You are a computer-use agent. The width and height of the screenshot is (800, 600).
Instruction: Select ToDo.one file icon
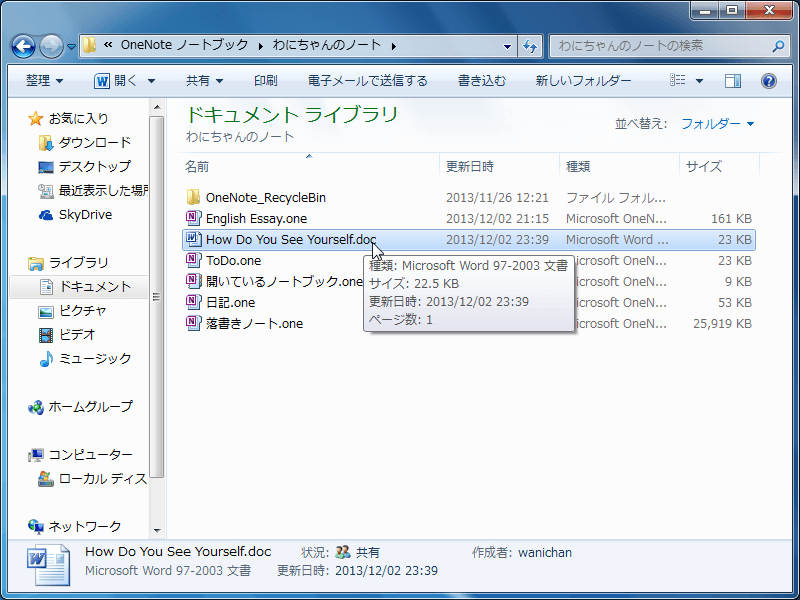coord(193,260)
